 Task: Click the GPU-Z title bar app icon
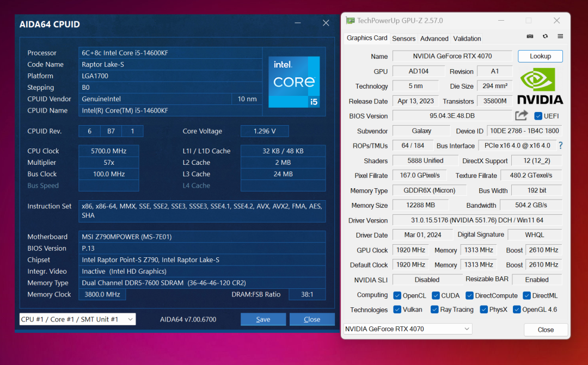coord(350,21)
